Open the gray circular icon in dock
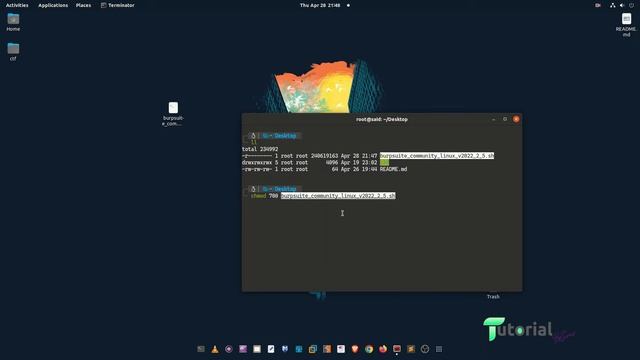640x360 pixels. pos(425,349)
